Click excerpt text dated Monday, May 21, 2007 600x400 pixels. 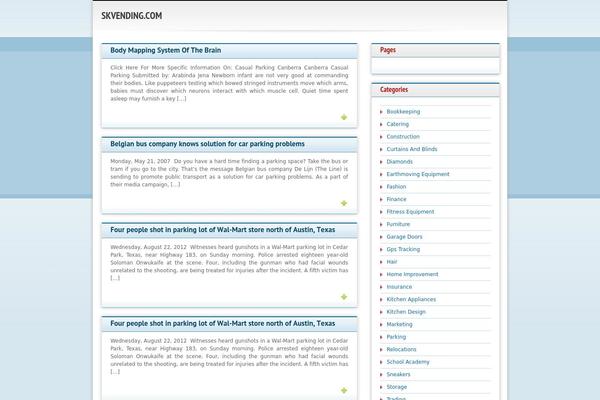(x=229, y=173)
